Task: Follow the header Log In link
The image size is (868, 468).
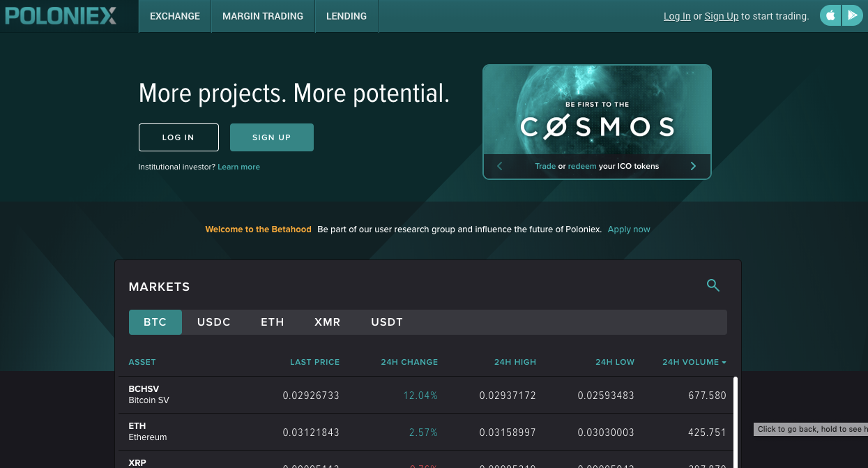Action: coord(677,16)
